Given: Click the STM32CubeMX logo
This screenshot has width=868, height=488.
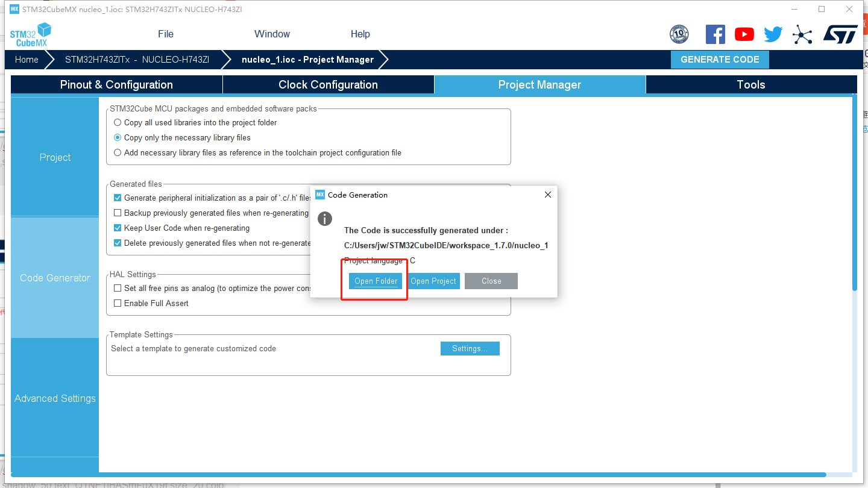Looking at the screenshot, I should 31,34.
